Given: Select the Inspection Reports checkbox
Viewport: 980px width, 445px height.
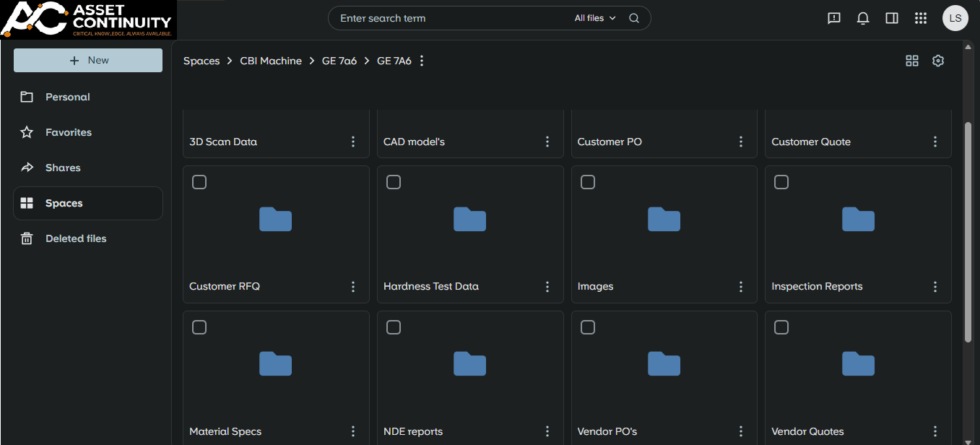Looking at the screenshot, I should (781, 182).
